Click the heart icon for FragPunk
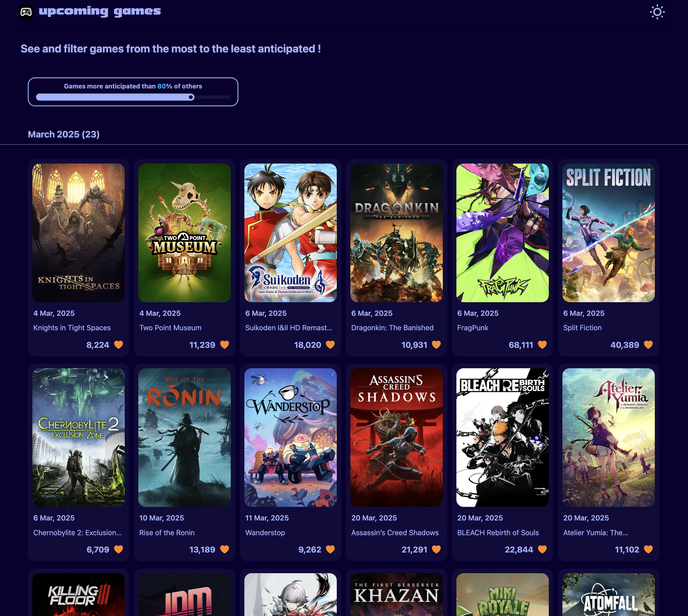Viewport: 688px width, 616px height. [542, 344]
